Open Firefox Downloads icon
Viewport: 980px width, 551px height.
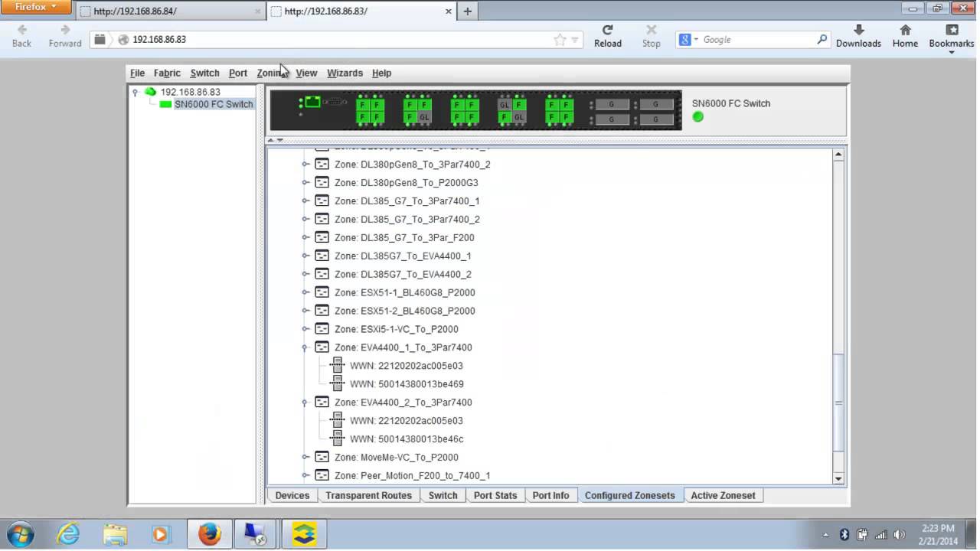[858, 30]
